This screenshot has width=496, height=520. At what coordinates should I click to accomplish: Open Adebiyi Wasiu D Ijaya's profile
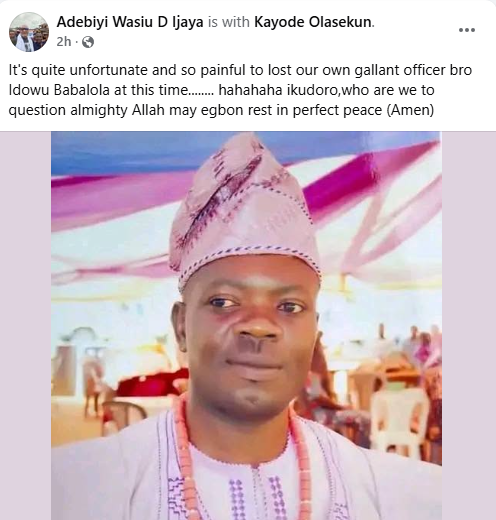[130, 22]
